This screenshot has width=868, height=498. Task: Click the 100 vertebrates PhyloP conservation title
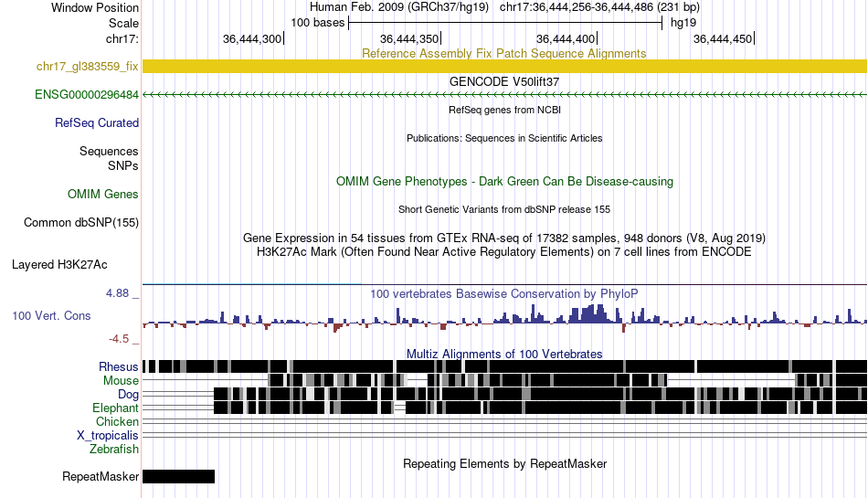(504, 293)
